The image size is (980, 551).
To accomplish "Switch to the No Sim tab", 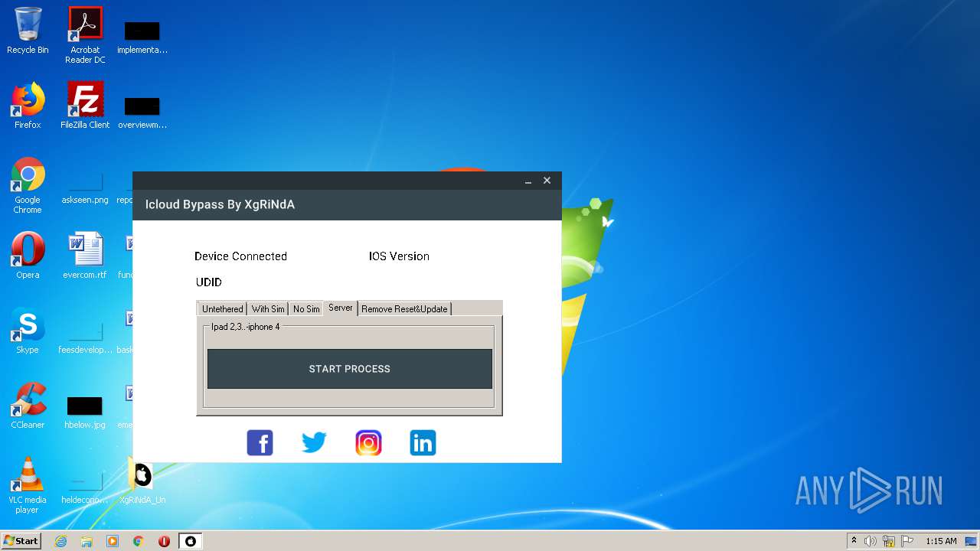I will tap(306, 309).
